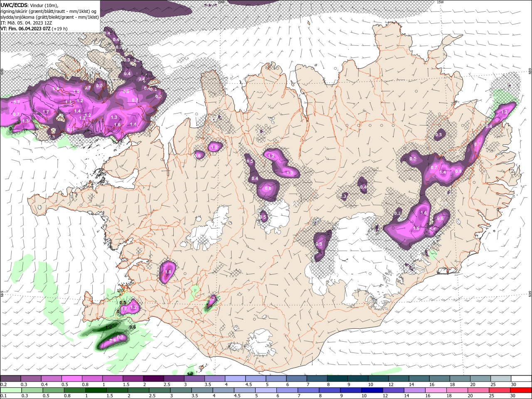The width and height of the screenshot is (532, 399).
Task: Click the 1.8 precipitation value on the map
Action: click(168, 272)
